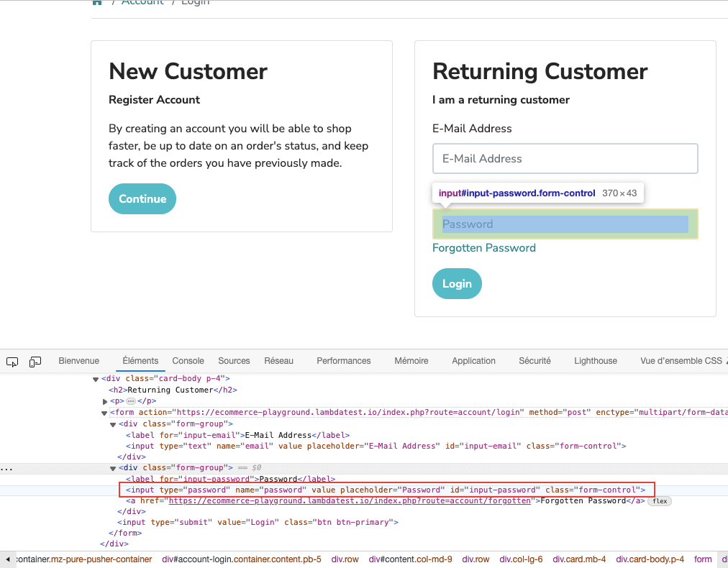Collapse the first form-group div
Image resolution: width=728 pixels, height=568 pixels.
[114, 424]
